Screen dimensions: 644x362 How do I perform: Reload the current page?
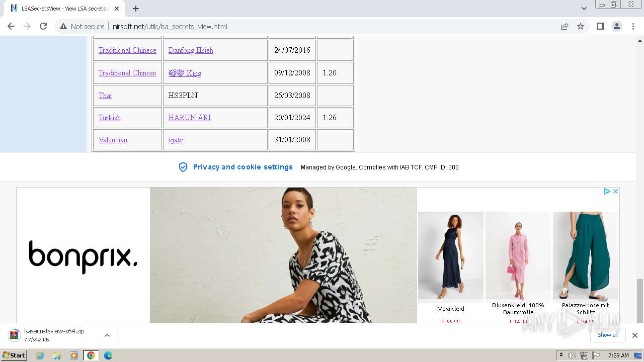(x=43, y=26)
